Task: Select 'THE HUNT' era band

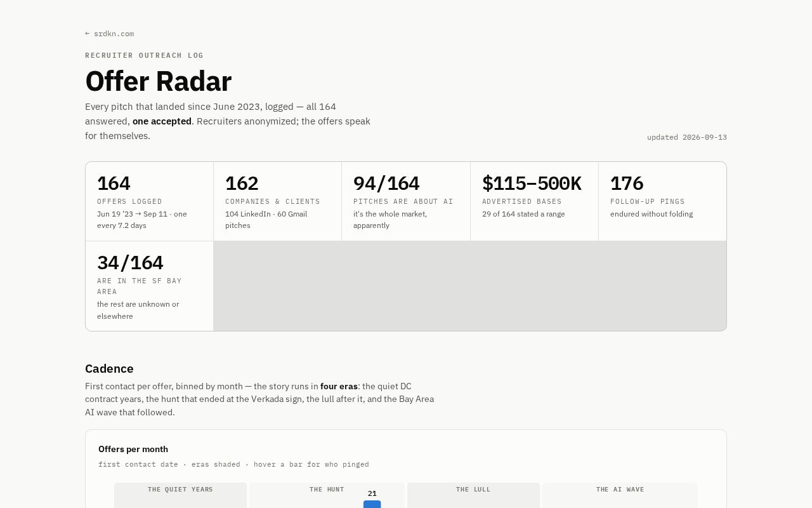Action: (x=327, y=495)
